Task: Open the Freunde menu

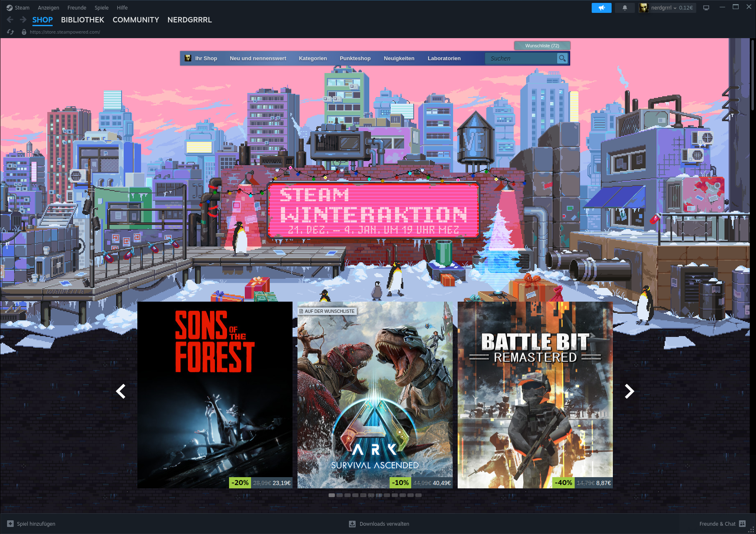Action: [x=77, y=7]
